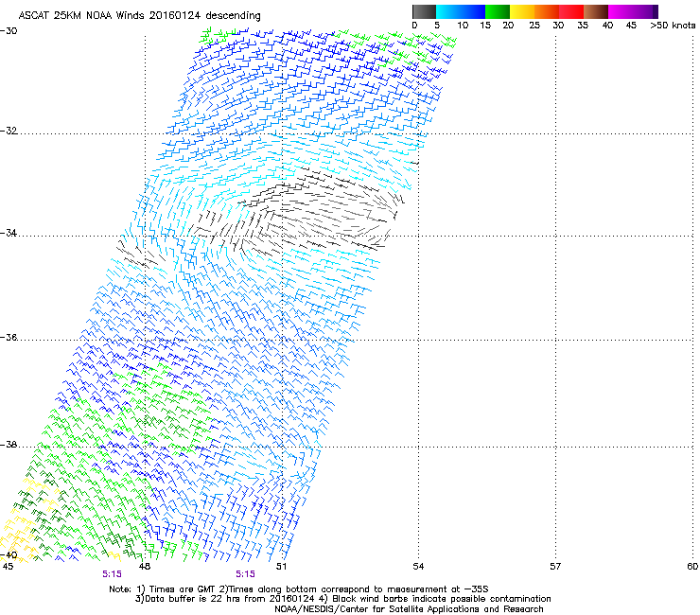Click the '>50 knots' legend label

click(x=673, y=26)
